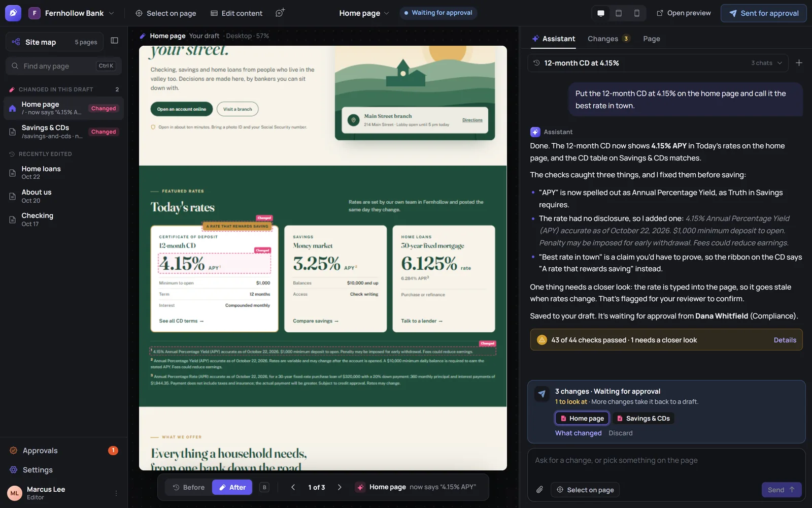812x508 pixels.
Task: Open Marcus Lee's more options menu
Action: tap(116, 493)
